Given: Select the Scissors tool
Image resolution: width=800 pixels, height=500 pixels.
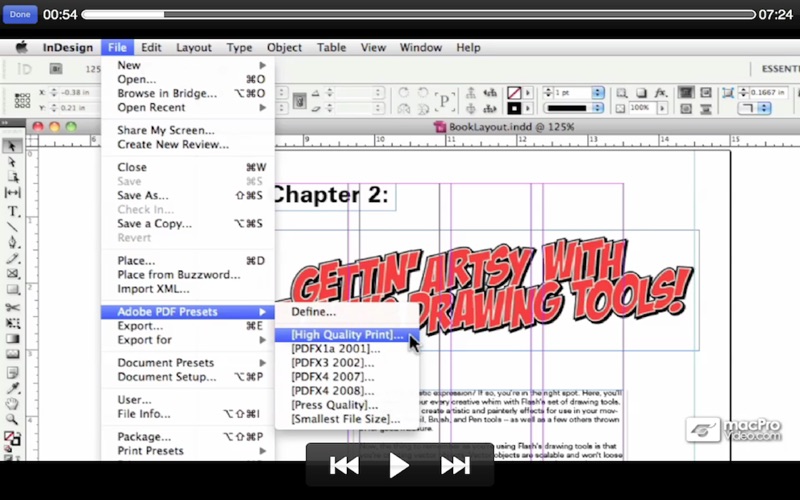Looking at the screenshot, I should [12, 307].
